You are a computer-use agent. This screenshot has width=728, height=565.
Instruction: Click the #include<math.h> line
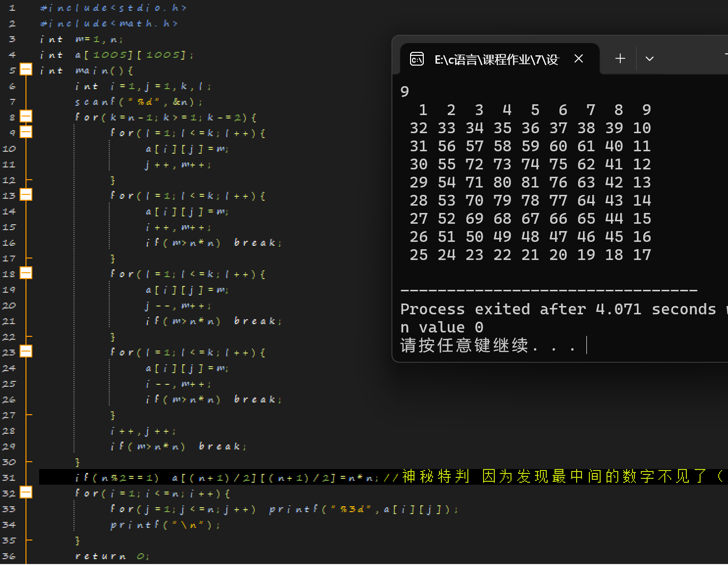(x=109, y=24)
